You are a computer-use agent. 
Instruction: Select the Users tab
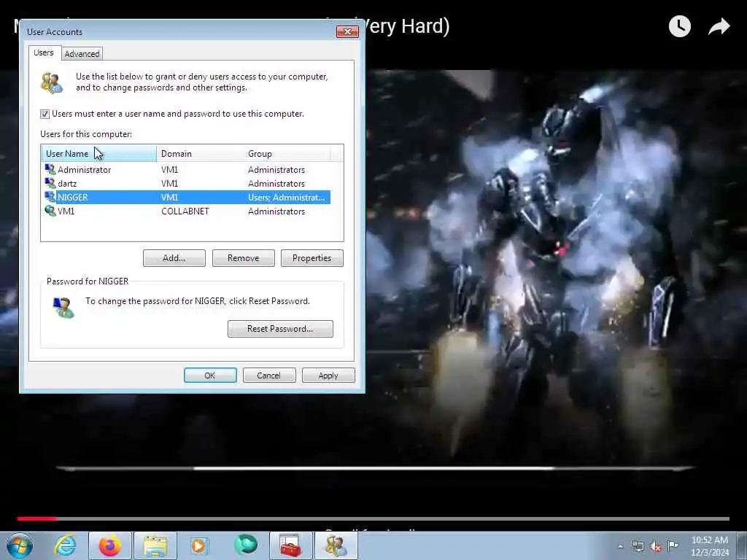coord(43,52)
